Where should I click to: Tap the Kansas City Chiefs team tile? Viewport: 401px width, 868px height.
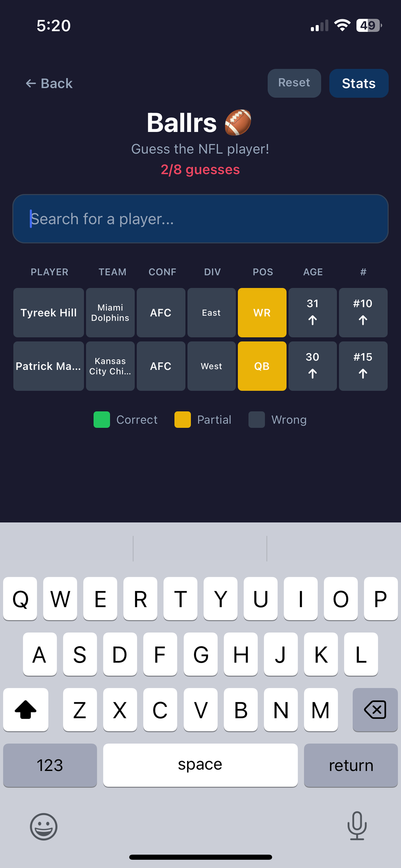click(110, 366)
